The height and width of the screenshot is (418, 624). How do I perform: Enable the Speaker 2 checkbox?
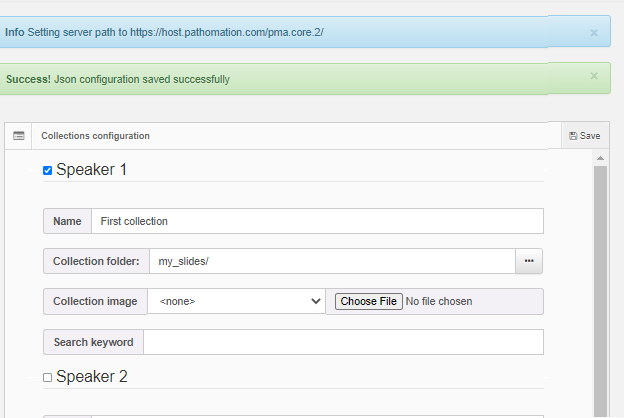(x=47, y=378)
